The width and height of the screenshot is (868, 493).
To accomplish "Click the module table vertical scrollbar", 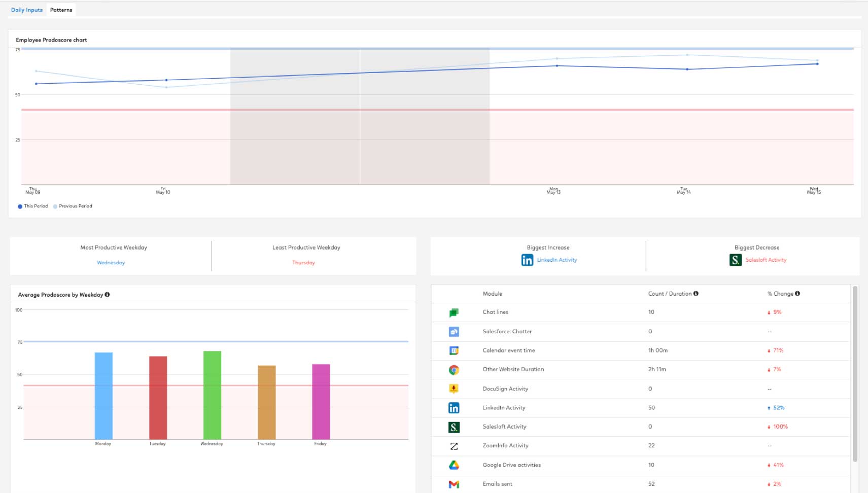I will click(x=855, y=374).
